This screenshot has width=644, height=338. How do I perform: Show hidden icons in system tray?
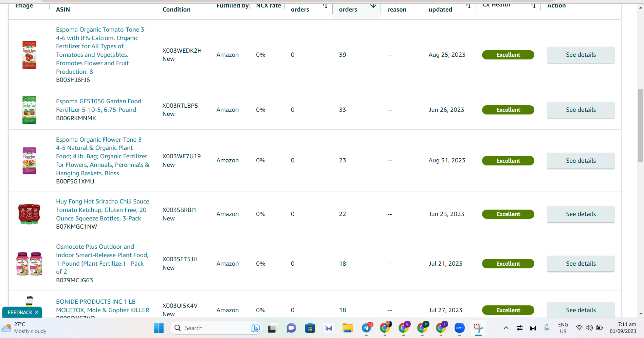[x=506, y=328]
